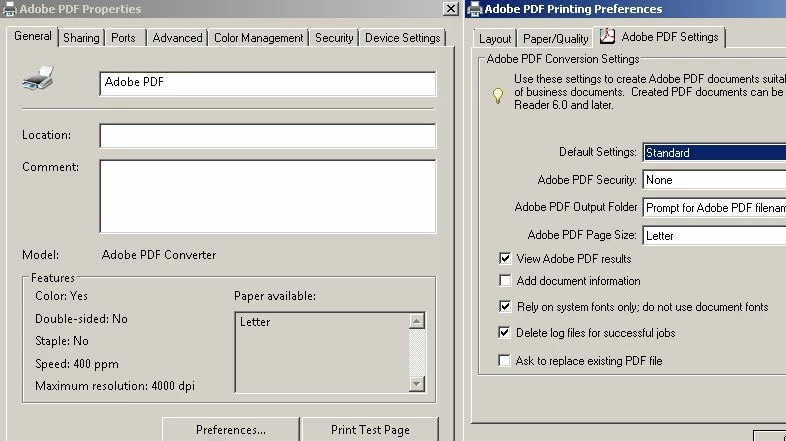Enable Add document information checkbox

(505, 280)
